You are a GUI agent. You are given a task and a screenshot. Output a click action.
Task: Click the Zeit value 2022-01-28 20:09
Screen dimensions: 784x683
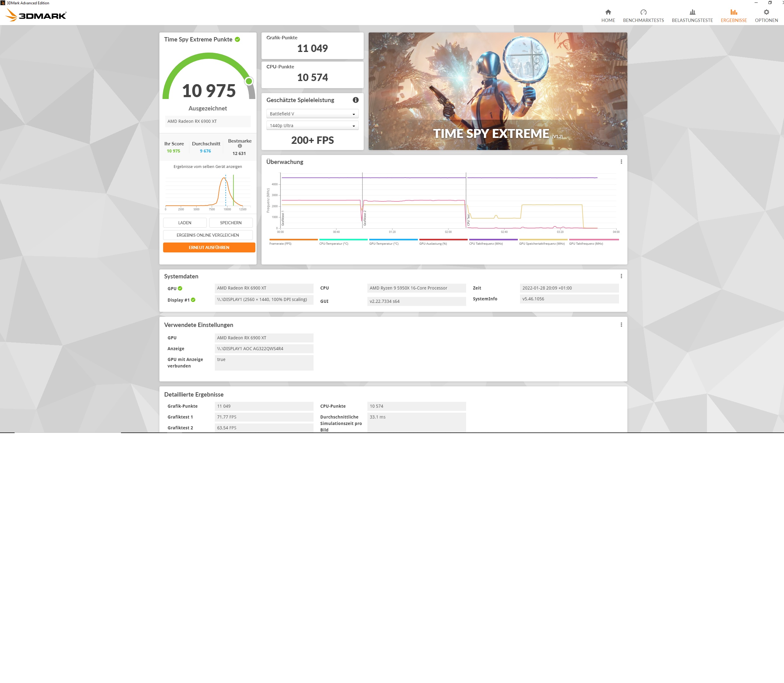[x=569, y=288]
